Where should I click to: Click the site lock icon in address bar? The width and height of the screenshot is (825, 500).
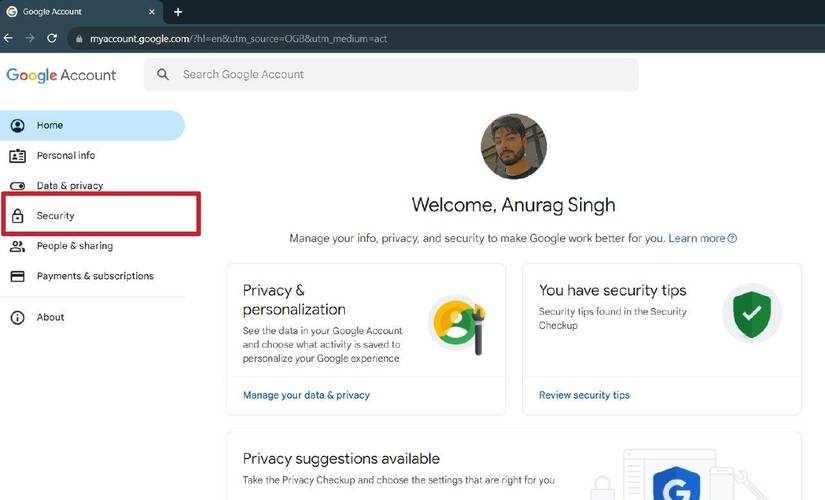79,39
